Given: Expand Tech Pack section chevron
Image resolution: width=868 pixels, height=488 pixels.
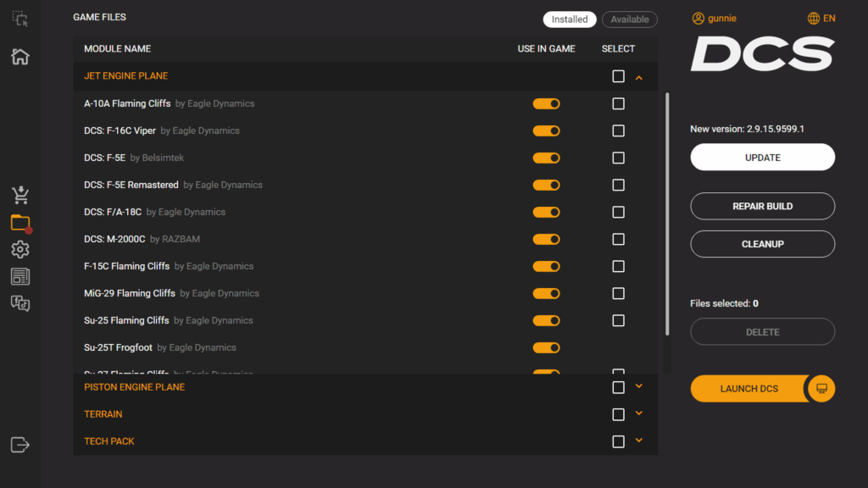Looking at the screenshot, I should point(639,441).
